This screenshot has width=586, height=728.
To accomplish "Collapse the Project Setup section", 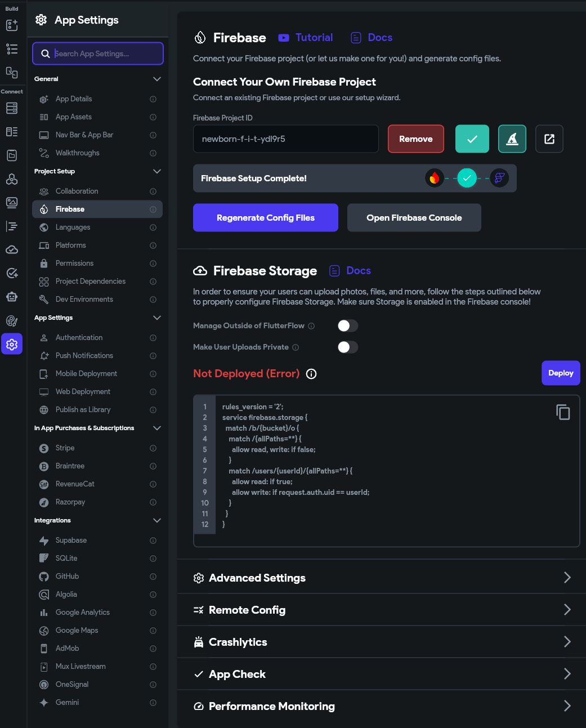I will tap(157, 171).
